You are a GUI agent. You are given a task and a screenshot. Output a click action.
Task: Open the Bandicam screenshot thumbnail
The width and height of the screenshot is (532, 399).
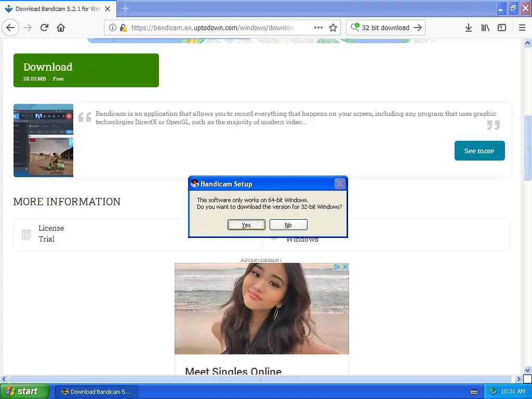(x=44, y=140)
